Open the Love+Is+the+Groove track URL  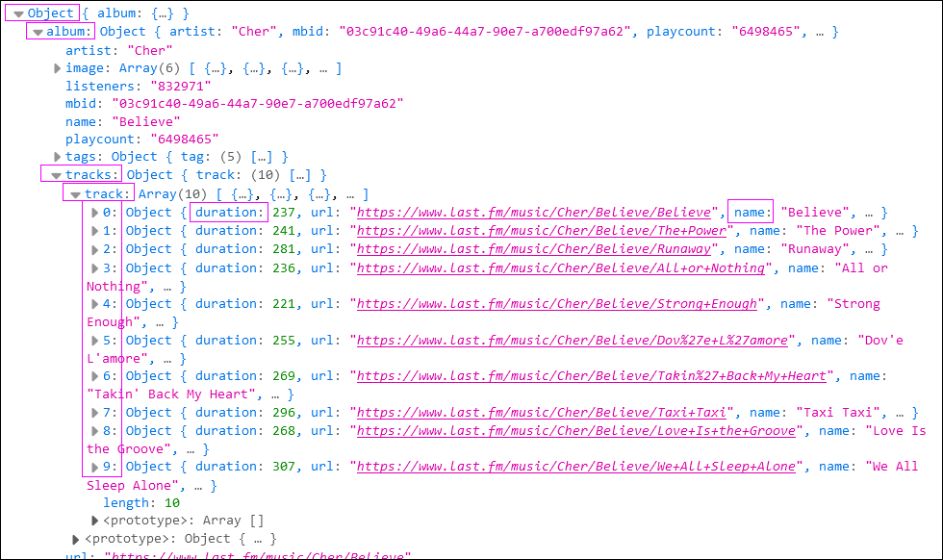[x=576, y=431]
